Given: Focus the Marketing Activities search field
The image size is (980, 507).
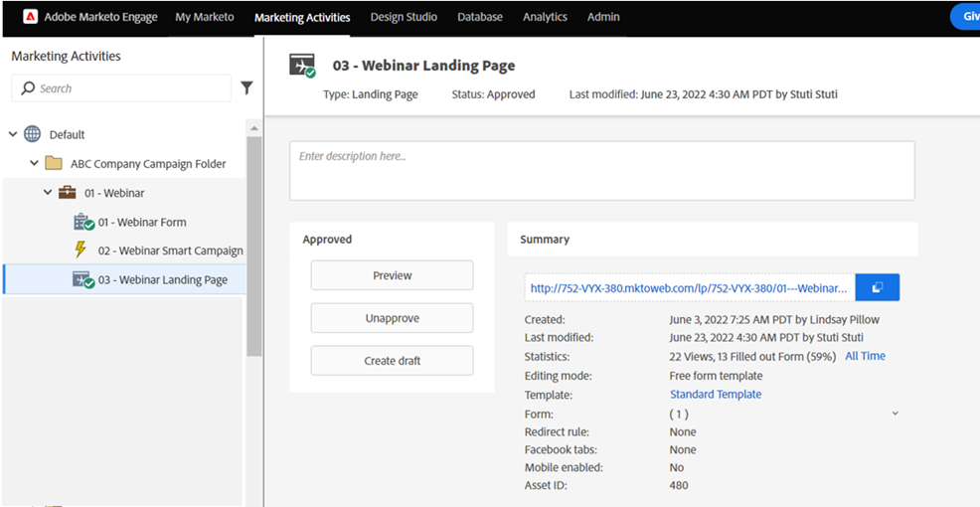Looking at the screenshot, I should click(121, 88).
